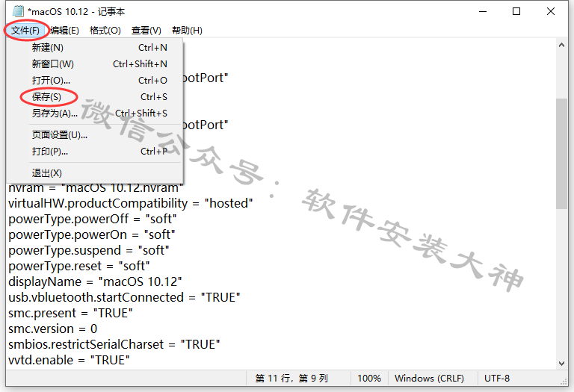Click the window resize grip in status bar
574x392 pixels.
pos(564,381)
